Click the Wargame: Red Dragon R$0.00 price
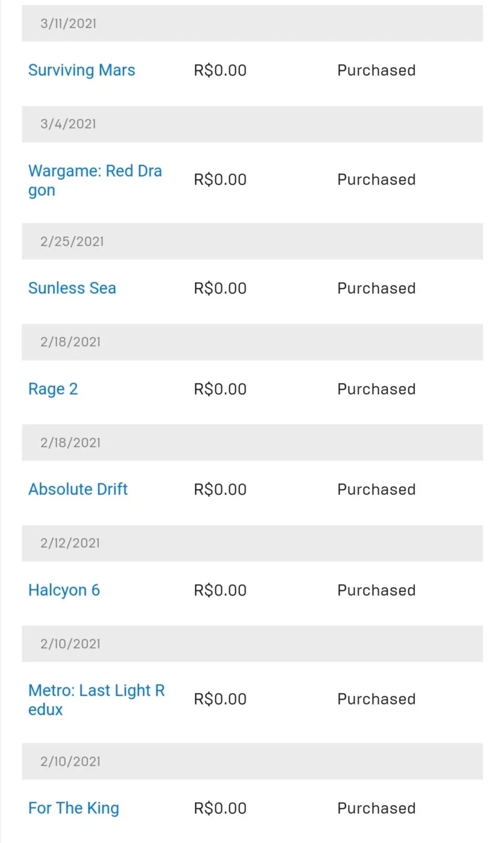This screenshot has width=504, height=843. click(220, 179)
